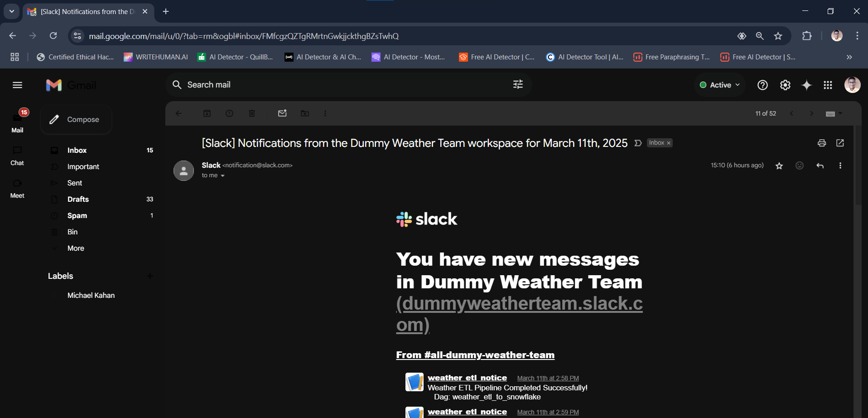Image resolution: width=868 pixels, height=418 pixels.
Task: Open the Move to folder icon
Action: click(305, 113)
